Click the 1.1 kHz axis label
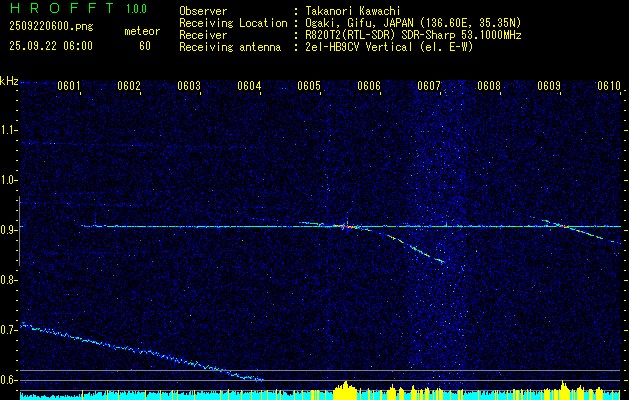The image size is (629, 400). pos(7,130)
